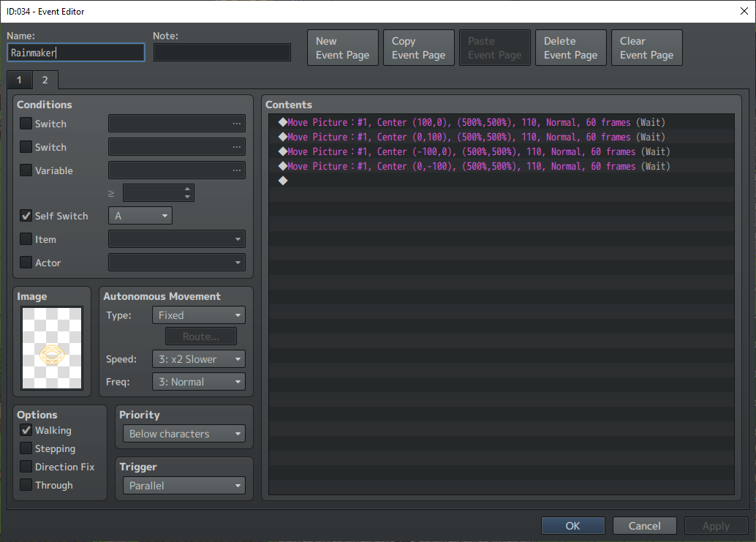Click Copy Event Page button
This screenshot has height=542, width=756.
(x=418, y=48)
